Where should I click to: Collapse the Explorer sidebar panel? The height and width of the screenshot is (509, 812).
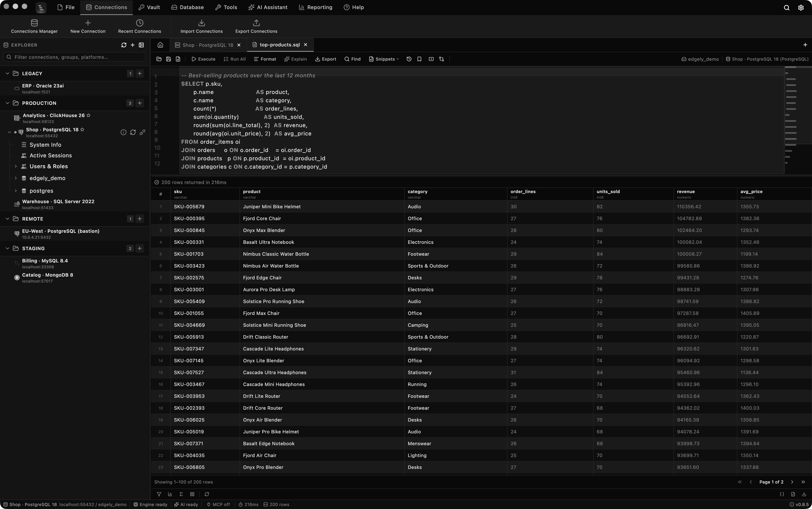(141, 45)
